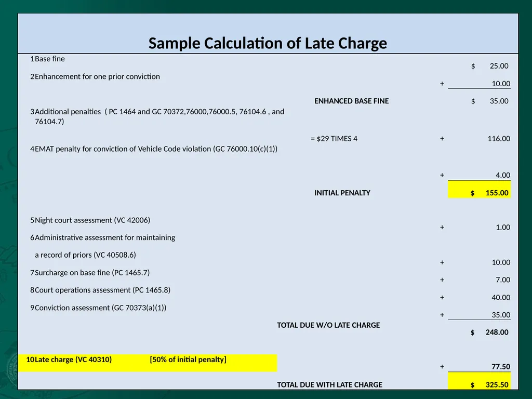
Task: Click the '[50% of initial penalty]' note
Action: coord(188,360)
